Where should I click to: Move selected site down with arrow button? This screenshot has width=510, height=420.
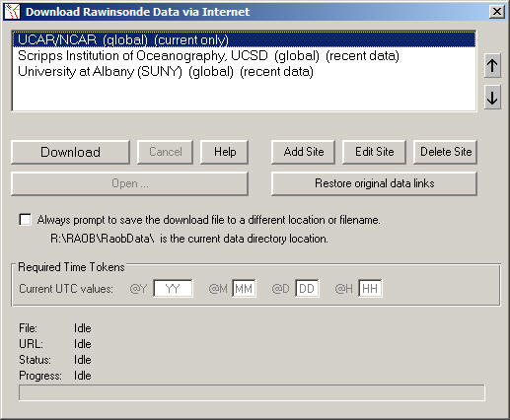pos(492,98)
